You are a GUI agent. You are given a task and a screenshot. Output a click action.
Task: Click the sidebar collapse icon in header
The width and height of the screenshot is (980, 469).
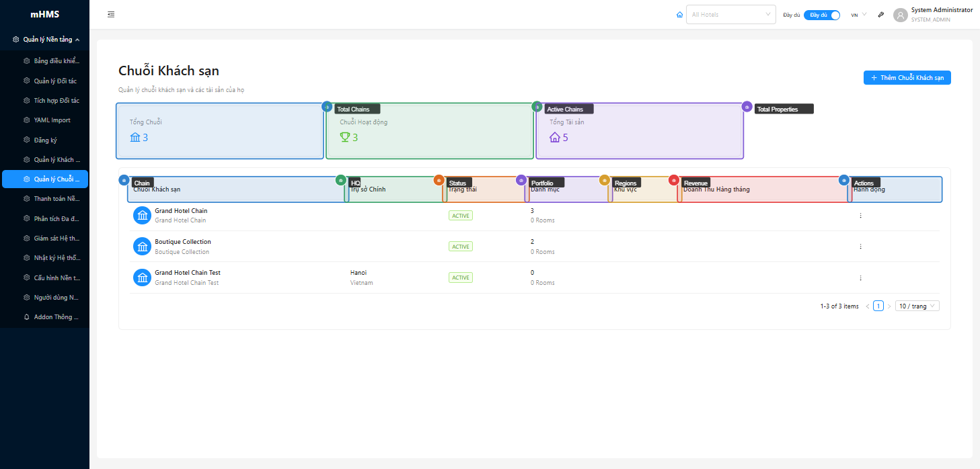(x=111, y=15)
